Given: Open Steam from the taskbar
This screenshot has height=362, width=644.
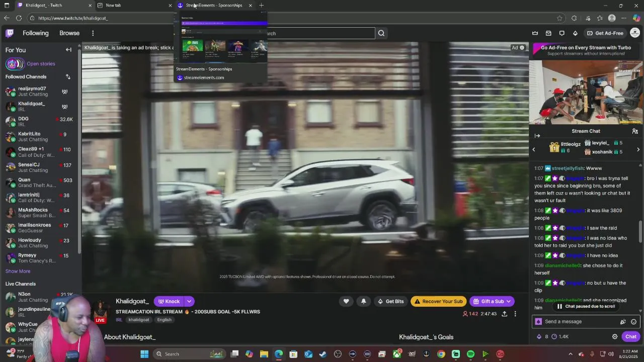Looking at the screenshot, I should 323,354.
